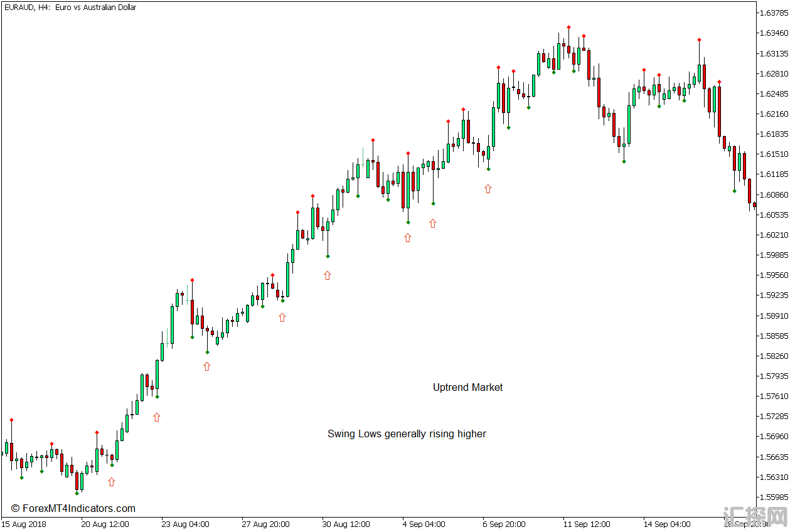Click the 1.59985 price at scale bottom
The image size is (800, 532).
pyautogui.click(x=774, y=497)
